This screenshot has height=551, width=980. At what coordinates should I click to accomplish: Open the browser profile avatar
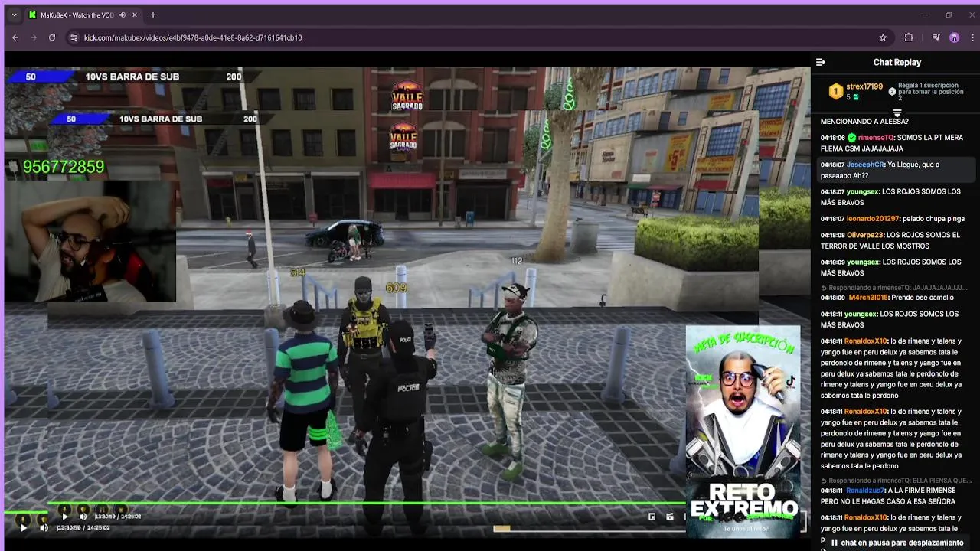pos(954,37)
